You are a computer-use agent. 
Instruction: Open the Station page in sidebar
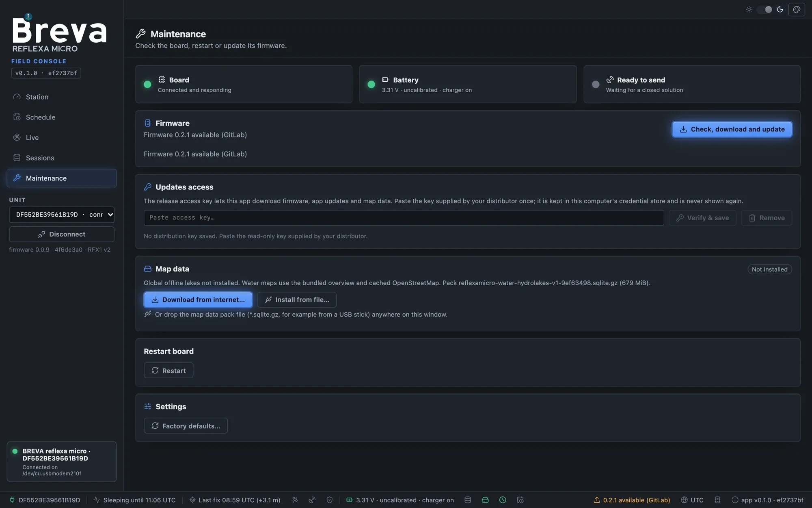(62, 97)
